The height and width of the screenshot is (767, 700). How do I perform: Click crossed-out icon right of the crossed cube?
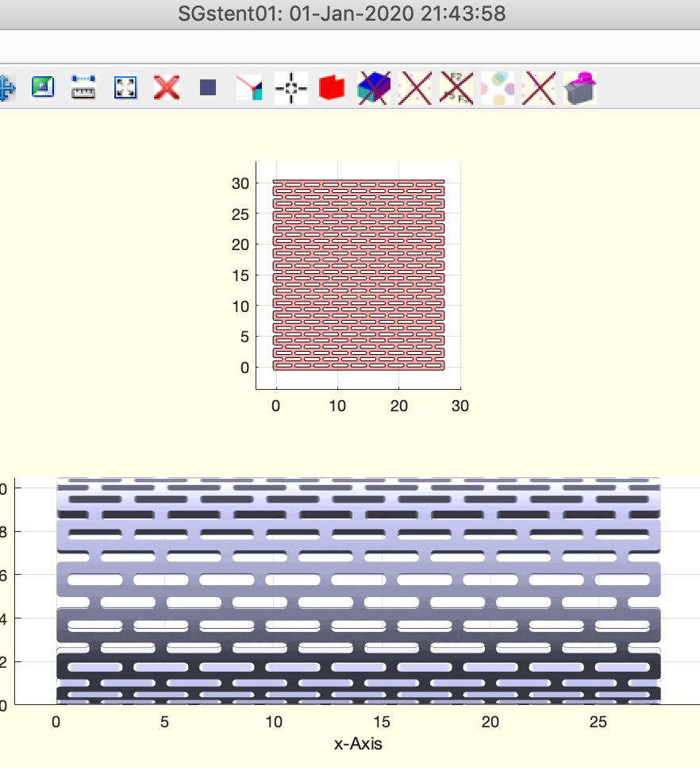414,87
